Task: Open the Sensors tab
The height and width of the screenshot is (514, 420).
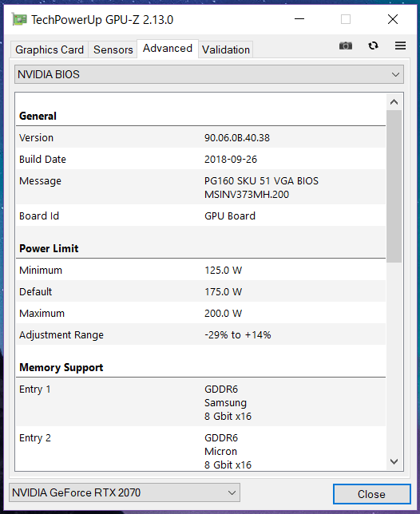Action: 113,49
